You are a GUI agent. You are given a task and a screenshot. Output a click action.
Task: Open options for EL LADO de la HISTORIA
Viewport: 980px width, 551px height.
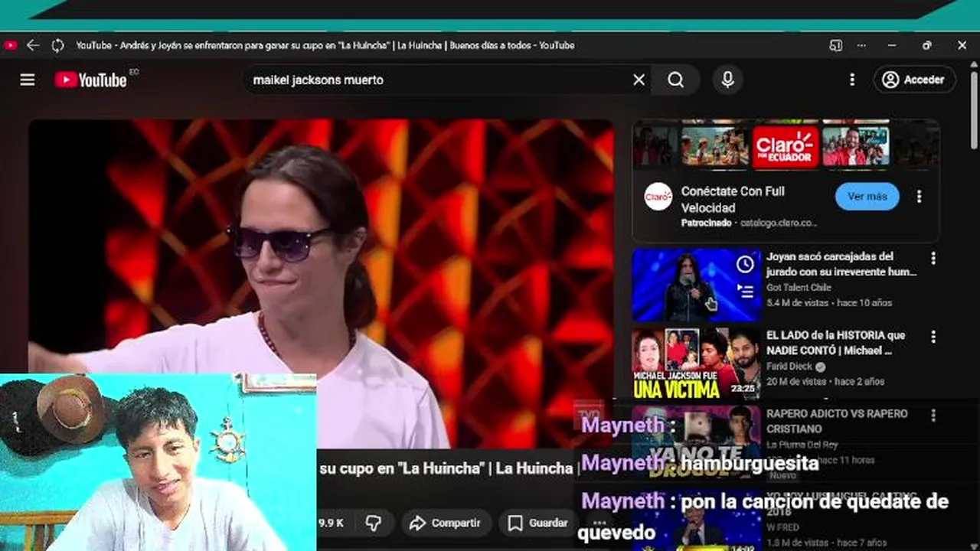click(933, 337)
